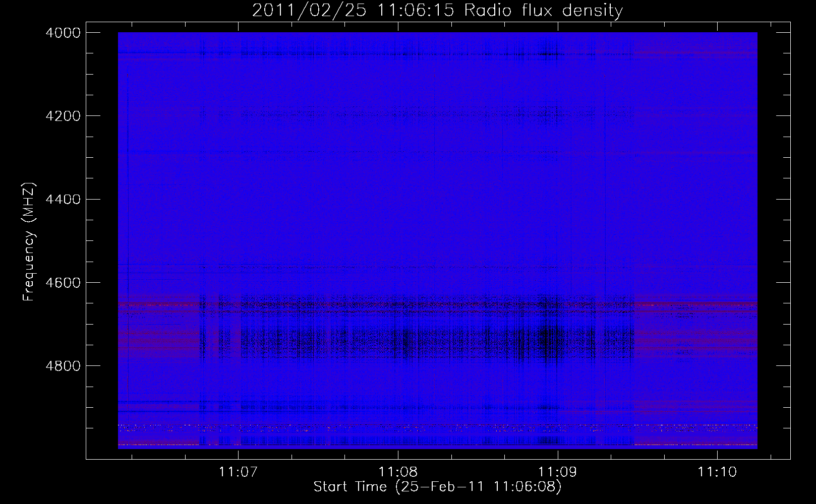Select the 4400 frequency tick label
Image resolution: width=816 pixels, height=504 pixels.
tap(63, 200)
